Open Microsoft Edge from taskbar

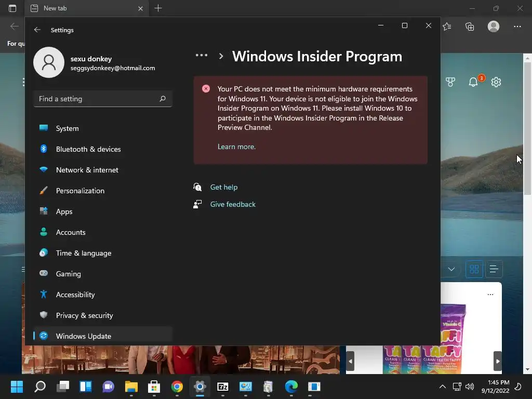click(x=291, y=387)
